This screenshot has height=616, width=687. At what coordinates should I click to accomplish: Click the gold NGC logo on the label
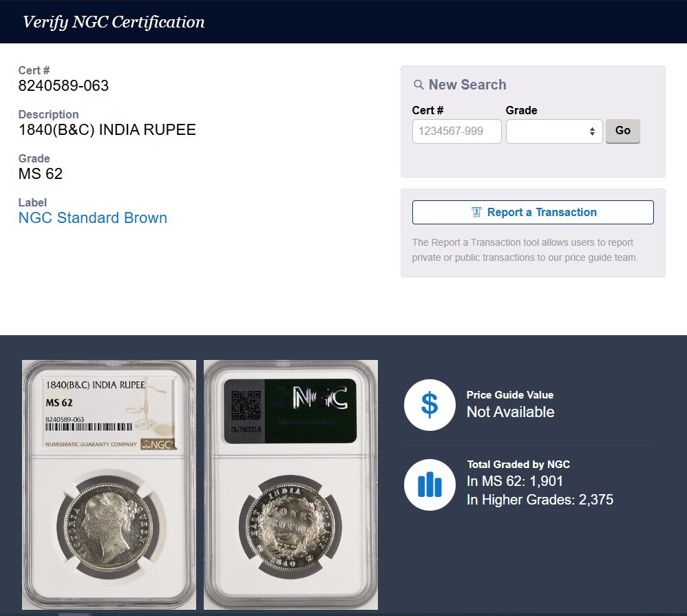(x=157, y=444)
